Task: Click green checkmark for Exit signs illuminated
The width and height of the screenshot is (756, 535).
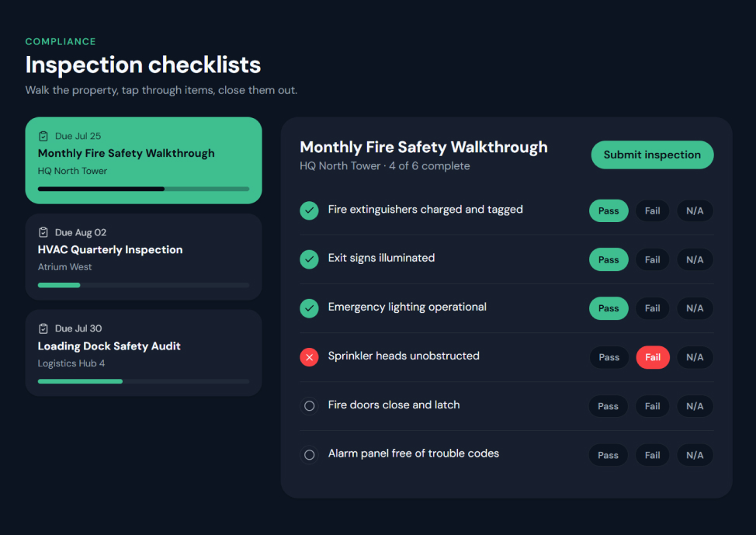Action: 309,259
